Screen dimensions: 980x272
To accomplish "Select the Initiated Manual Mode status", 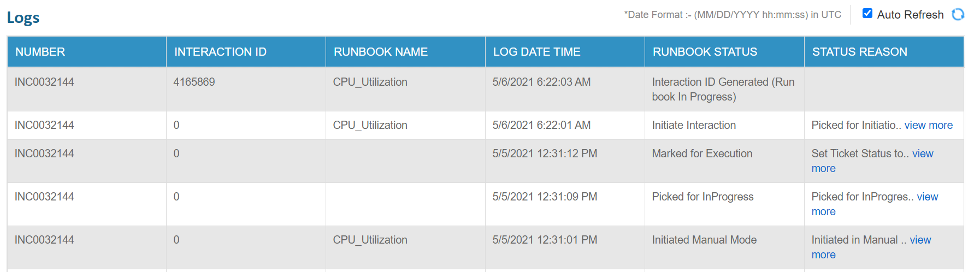I will (704, 240).
